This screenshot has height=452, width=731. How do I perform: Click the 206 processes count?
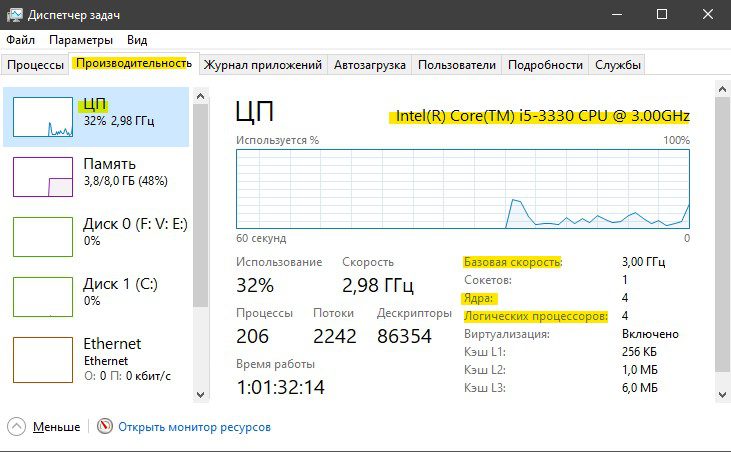(x=253, y=336)
